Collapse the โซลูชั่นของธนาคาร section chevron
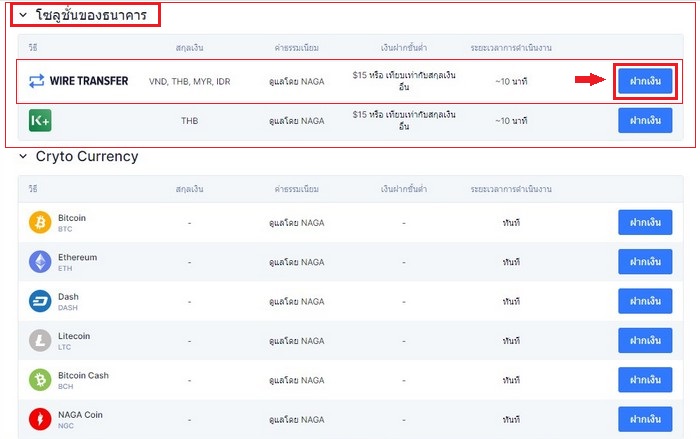Screen dimensions: 700x439 [23, 15]
